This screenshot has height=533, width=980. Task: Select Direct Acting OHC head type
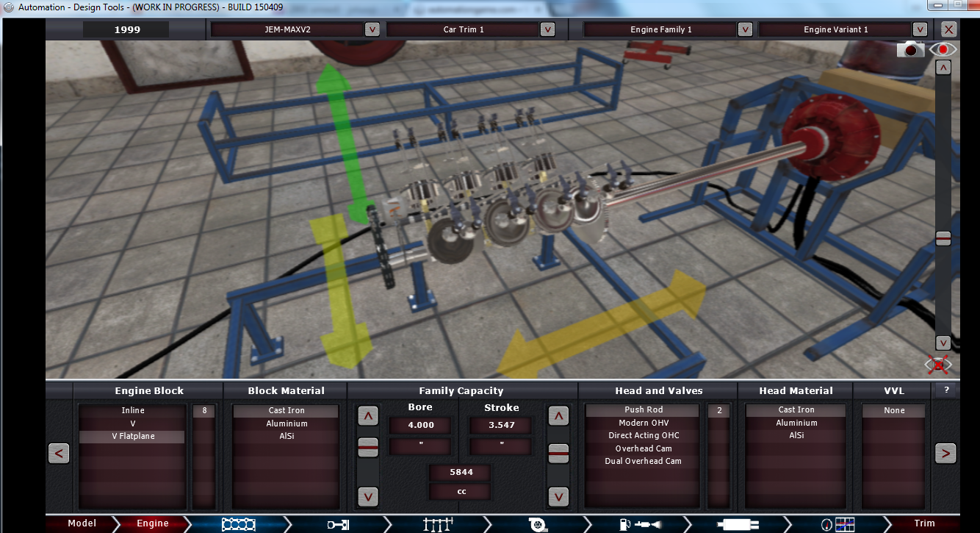[x=644, y=435]
